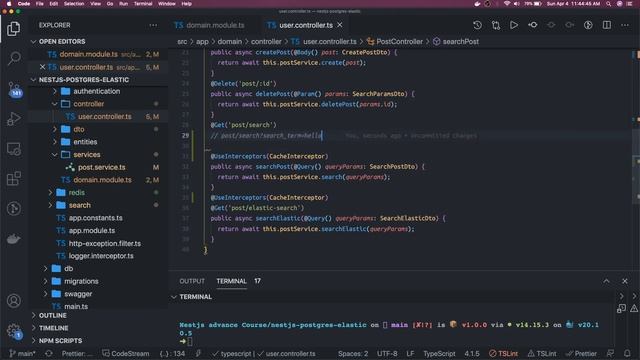Click the TSLint error status item
This screenshot has width=640, height=360.
click(503, 353)
